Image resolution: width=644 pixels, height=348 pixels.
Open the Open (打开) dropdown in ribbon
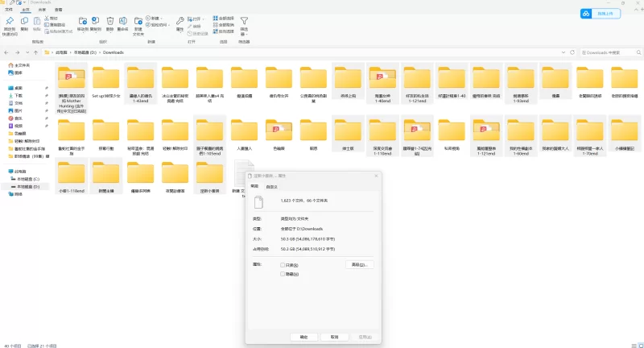pyautogui.click(x=195, y=19)
